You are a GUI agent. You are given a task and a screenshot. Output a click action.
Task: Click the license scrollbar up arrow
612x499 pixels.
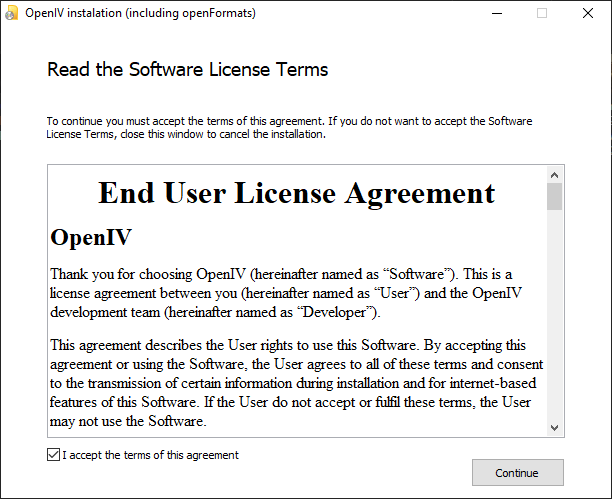[554, 175]
